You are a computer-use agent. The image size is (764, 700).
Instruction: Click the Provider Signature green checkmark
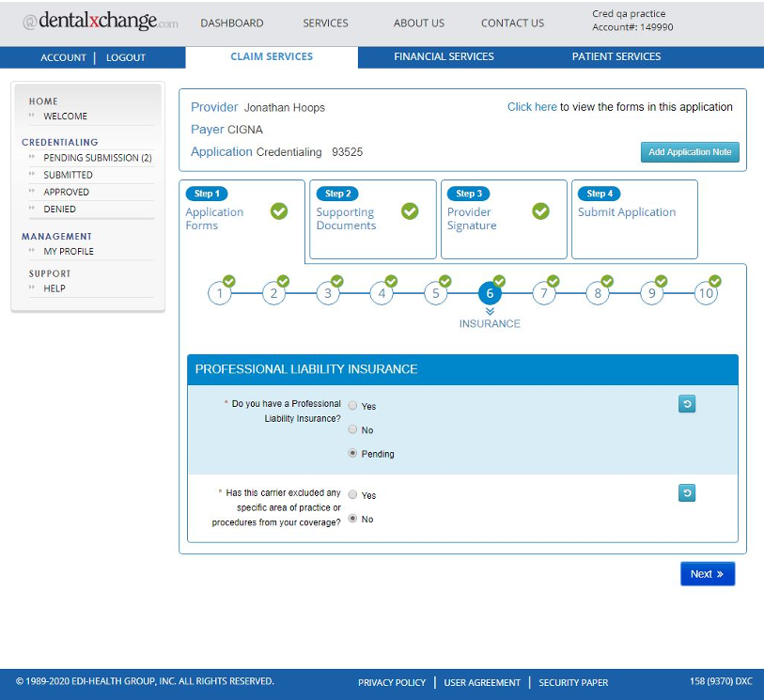540,211
